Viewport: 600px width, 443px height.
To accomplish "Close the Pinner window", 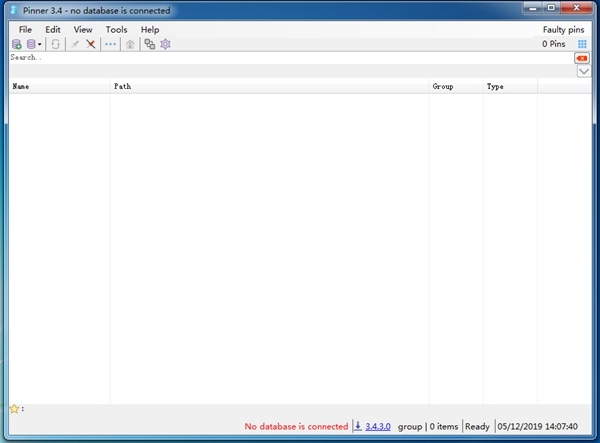I will pyautogui.click(x=577, y=8).
